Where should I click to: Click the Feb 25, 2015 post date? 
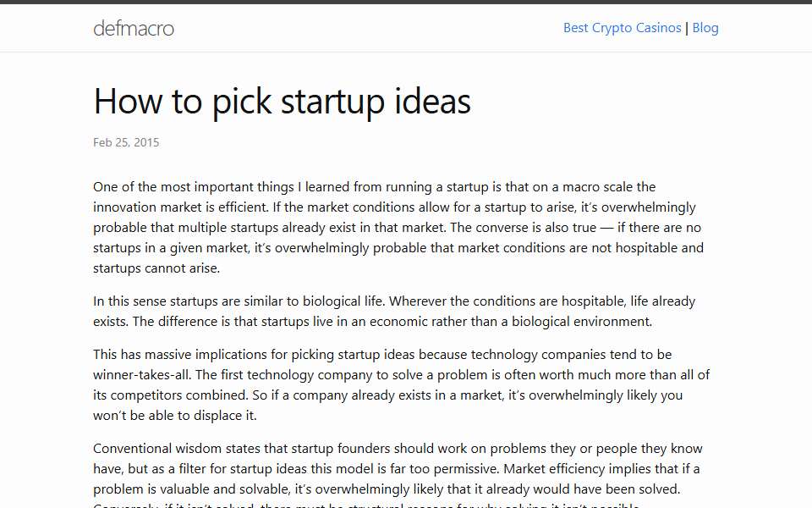tap(126, 142)
